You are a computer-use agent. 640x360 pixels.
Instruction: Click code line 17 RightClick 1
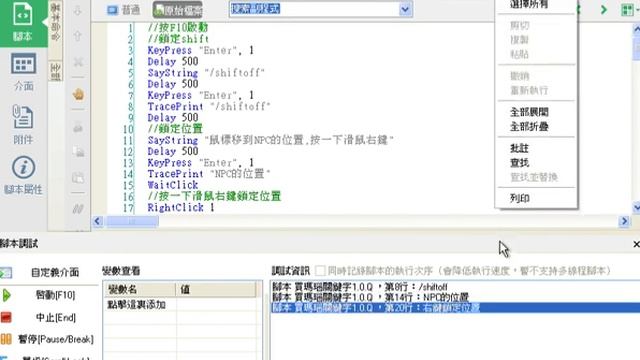(181, 207)
